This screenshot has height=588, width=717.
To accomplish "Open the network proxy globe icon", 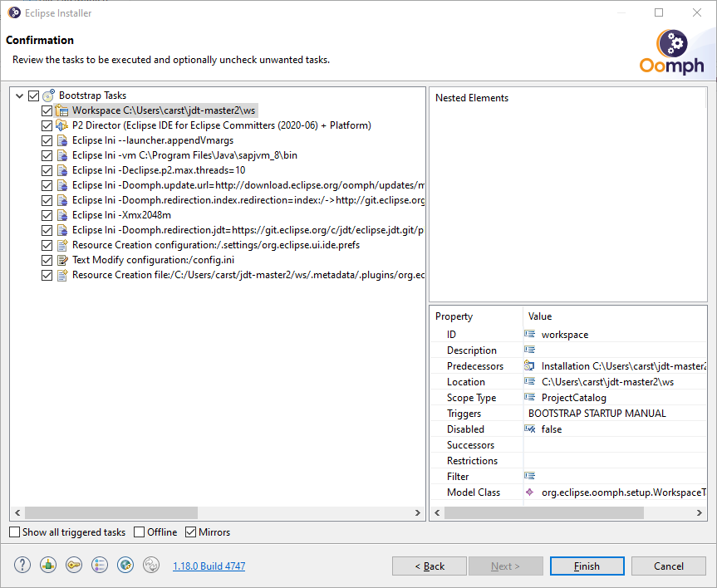I will point(125,565).
